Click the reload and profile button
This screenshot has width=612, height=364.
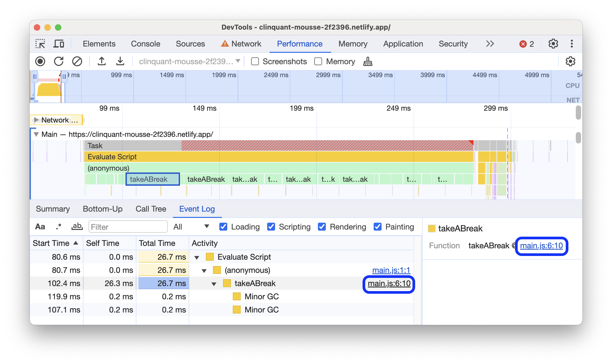pos(59,61)
